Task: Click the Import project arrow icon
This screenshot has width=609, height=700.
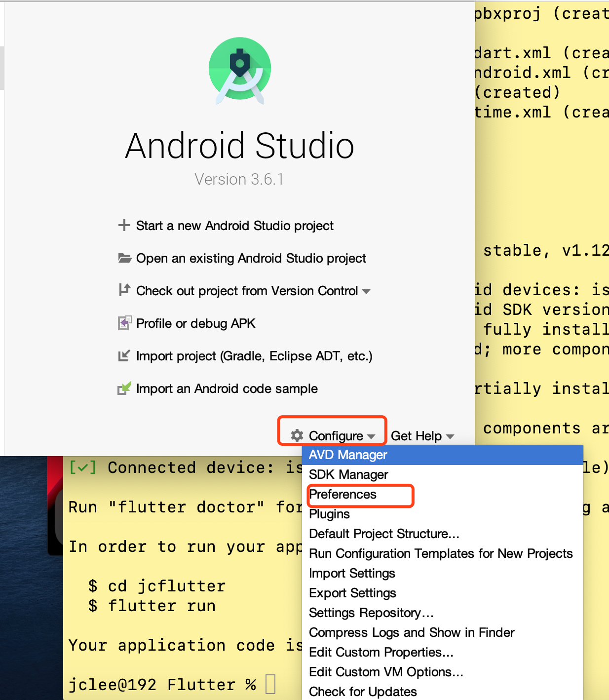Action: [x=124, y=355]
